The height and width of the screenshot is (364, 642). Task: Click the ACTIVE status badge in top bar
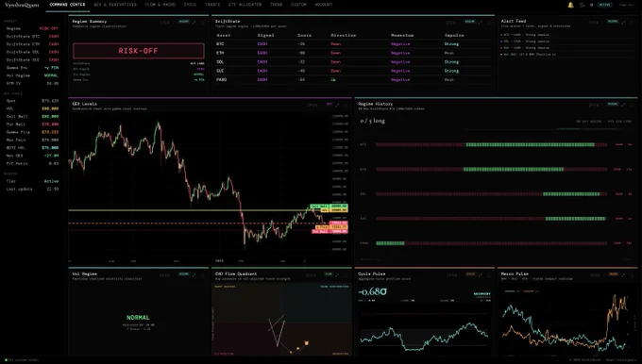pos(605,5)
